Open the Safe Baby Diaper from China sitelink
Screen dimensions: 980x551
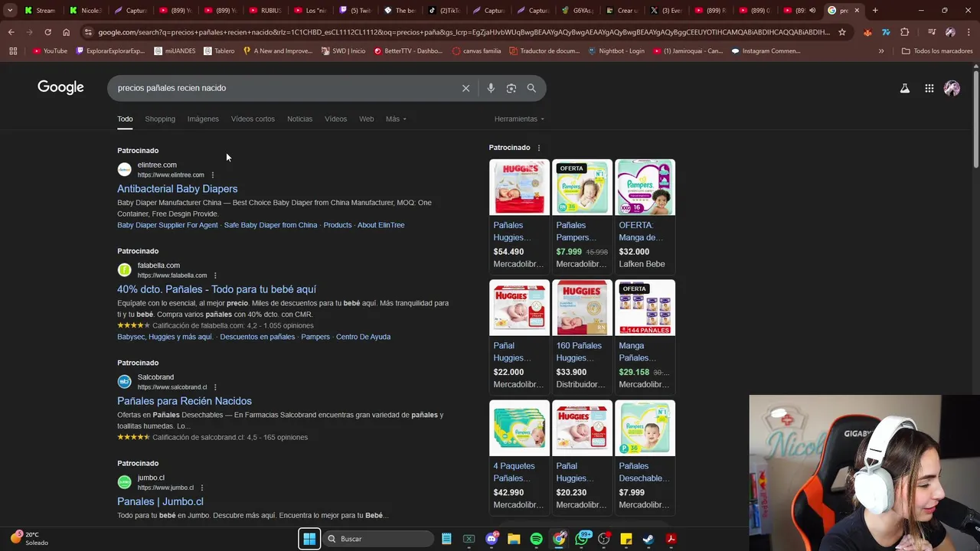[270, 225]
